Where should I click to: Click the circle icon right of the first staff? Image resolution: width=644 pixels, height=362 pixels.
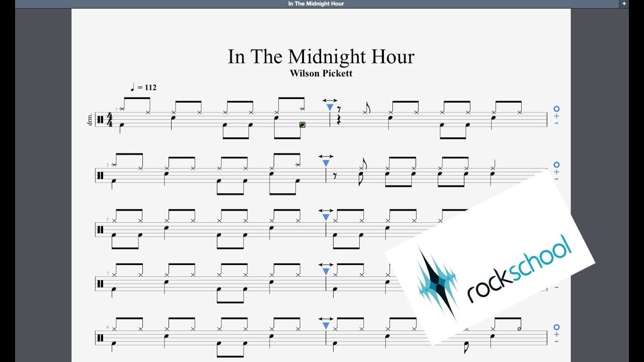pos(556,109)
